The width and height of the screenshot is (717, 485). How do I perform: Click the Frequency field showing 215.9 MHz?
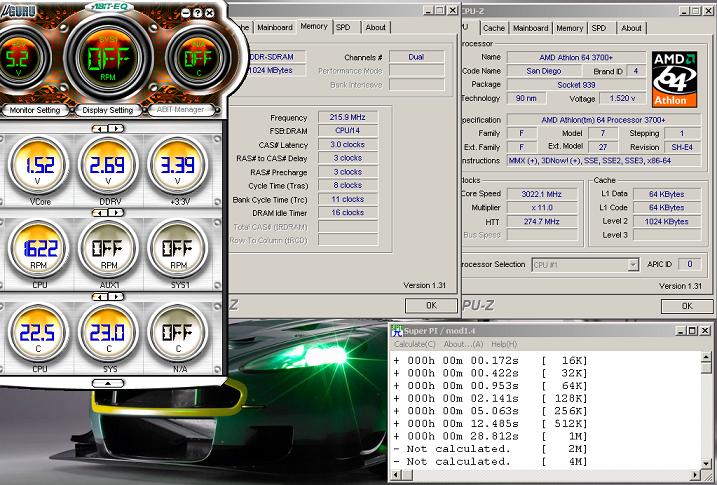(x=348, y=117)
